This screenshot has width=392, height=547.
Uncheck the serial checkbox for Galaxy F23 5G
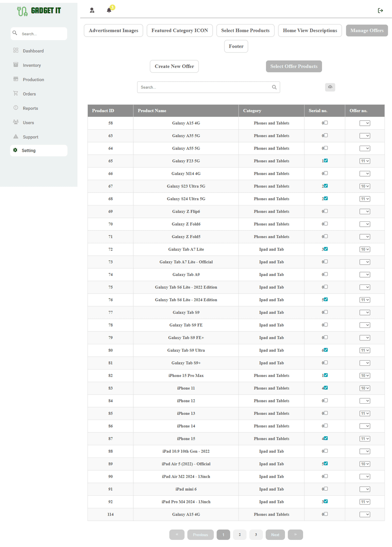click(326, 161)
